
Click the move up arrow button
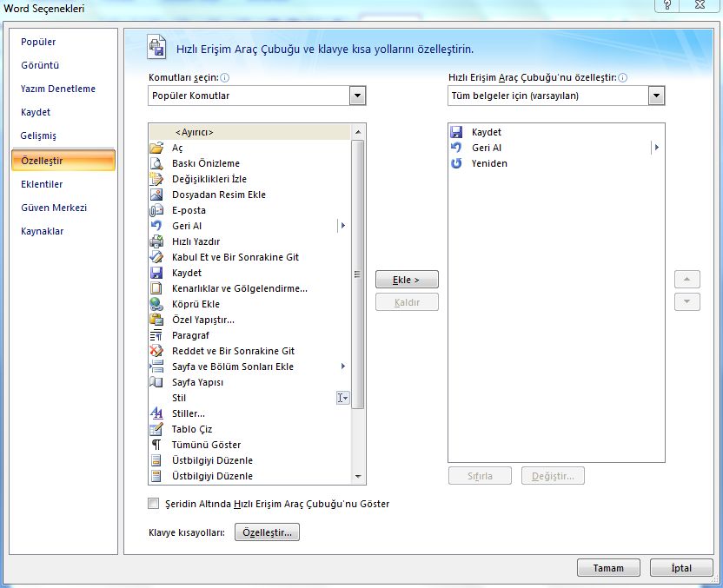point(687,280)
